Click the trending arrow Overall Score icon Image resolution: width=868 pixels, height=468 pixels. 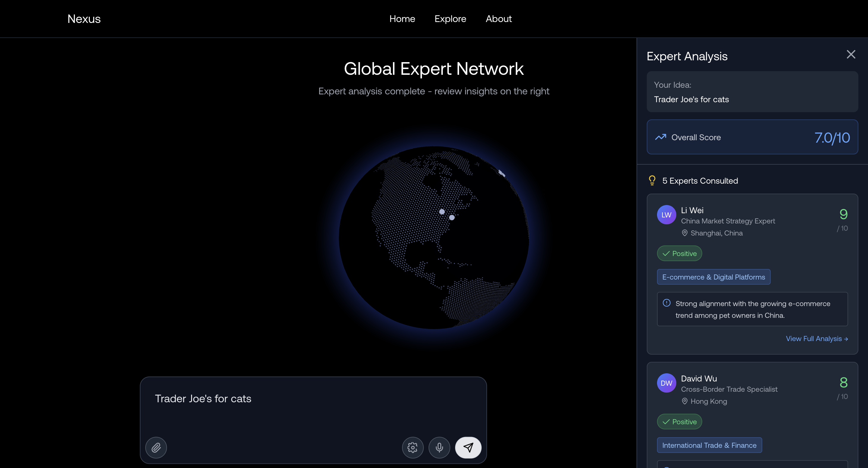coord(660,137)
